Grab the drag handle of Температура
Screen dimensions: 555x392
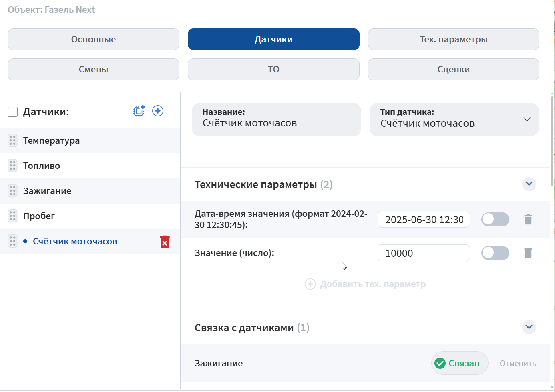[12, 140]
